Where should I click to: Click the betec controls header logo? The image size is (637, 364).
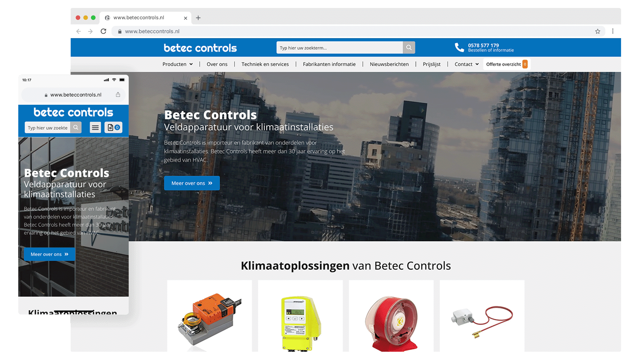[x=200, y=48]
